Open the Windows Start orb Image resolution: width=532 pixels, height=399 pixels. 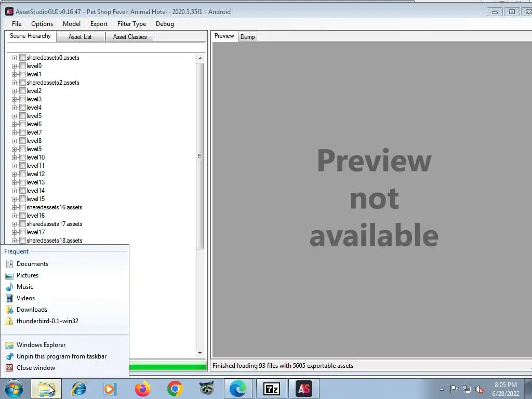pyautogui.click(x=14, y=389)
